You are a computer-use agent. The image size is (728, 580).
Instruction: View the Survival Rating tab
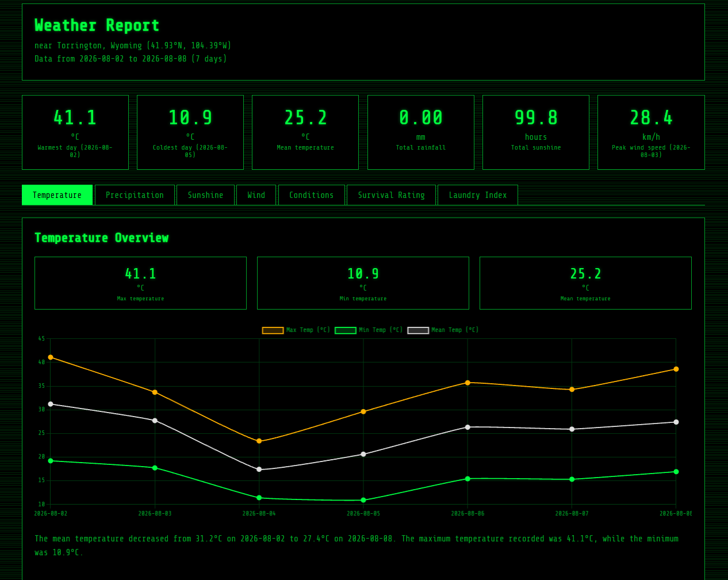[x=391, y=195]
